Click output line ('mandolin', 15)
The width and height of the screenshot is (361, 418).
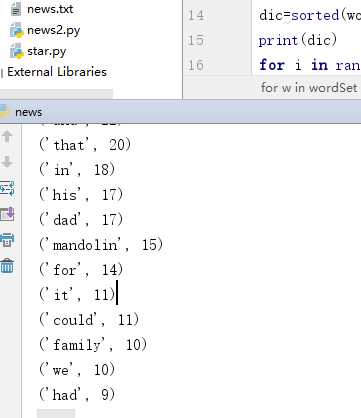(101, 245)
